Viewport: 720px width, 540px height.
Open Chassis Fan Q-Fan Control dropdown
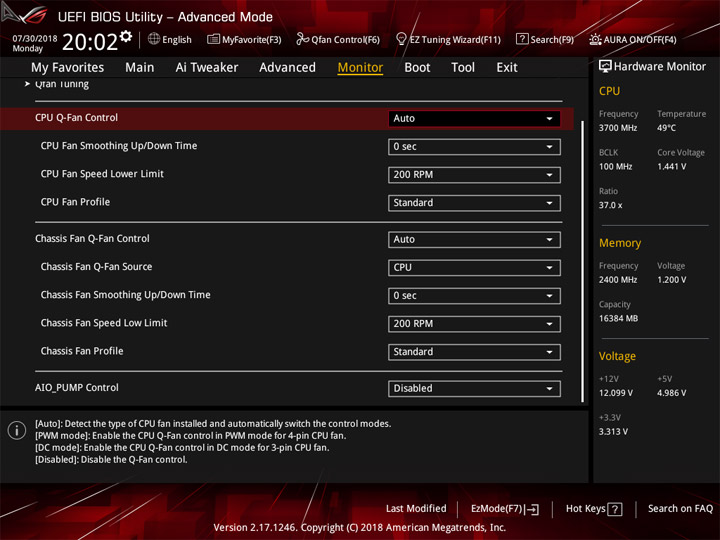pyautogui.click(x=474, y=240)
